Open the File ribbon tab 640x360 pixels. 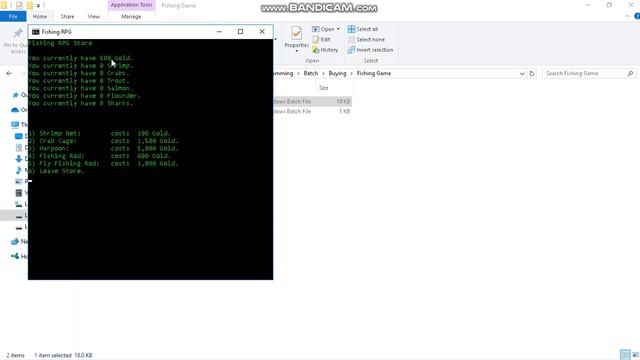click(13, 16)
